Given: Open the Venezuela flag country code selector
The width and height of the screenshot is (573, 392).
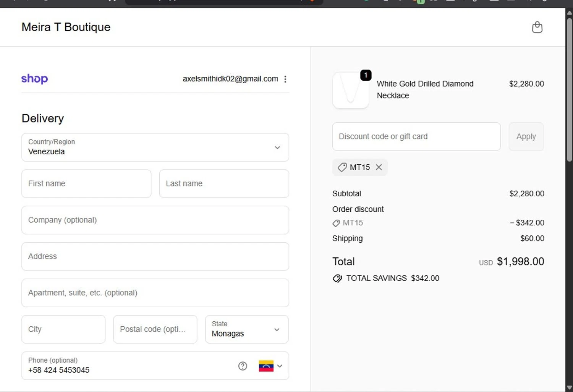Looking at the screenshot, I should point(270,366).
